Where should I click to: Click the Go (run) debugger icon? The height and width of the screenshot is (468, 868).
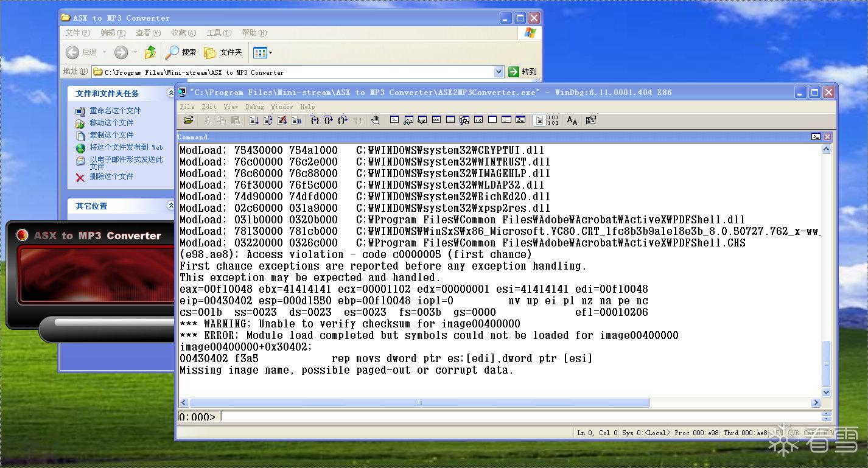254,120
